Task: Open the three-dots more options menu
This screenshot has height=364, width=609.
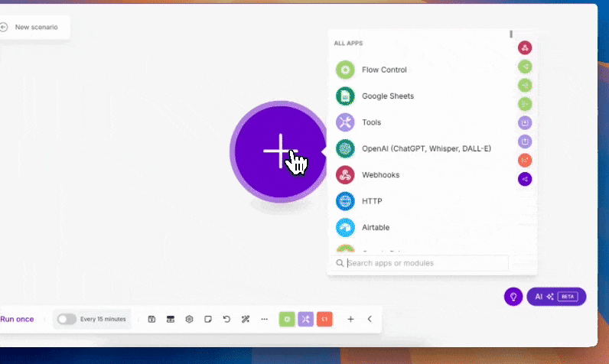Action: (264, 319)
